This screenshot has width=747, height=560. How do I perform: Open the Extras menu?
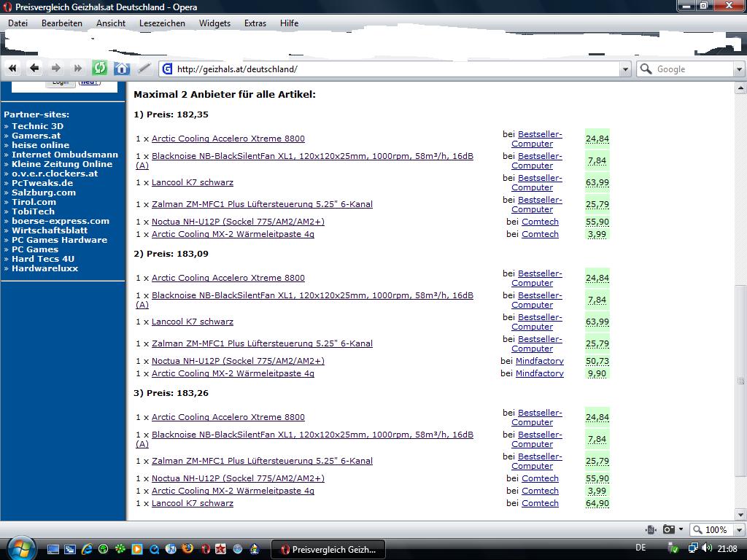point(255,23)
